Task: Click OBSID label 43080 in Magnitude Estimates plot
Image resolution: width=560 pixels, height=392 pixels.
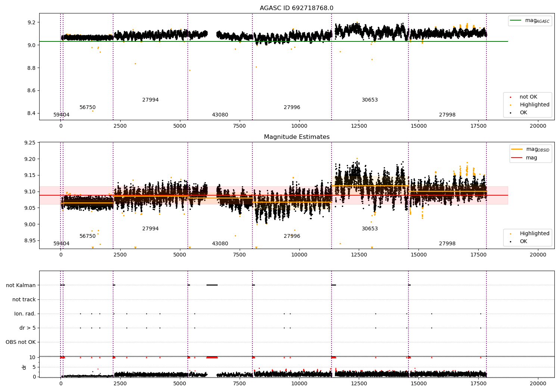Action: pos(220,244)
